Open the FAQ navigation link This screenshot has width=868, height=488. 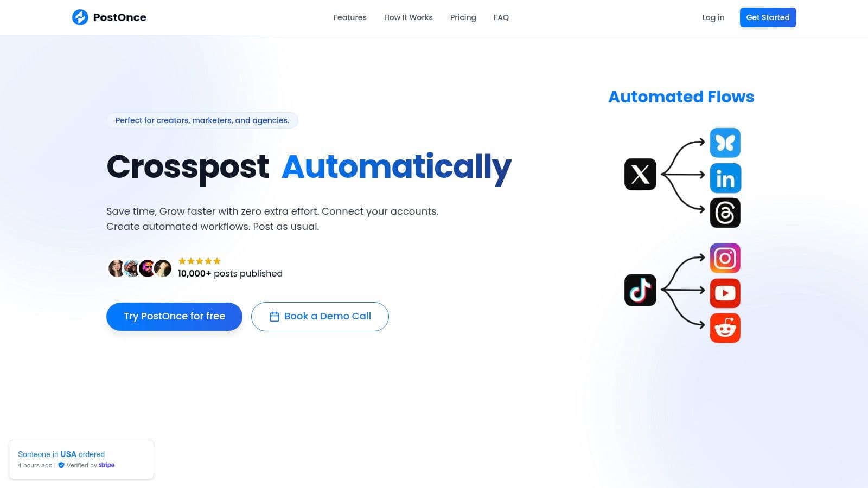(x=501, y=17)
